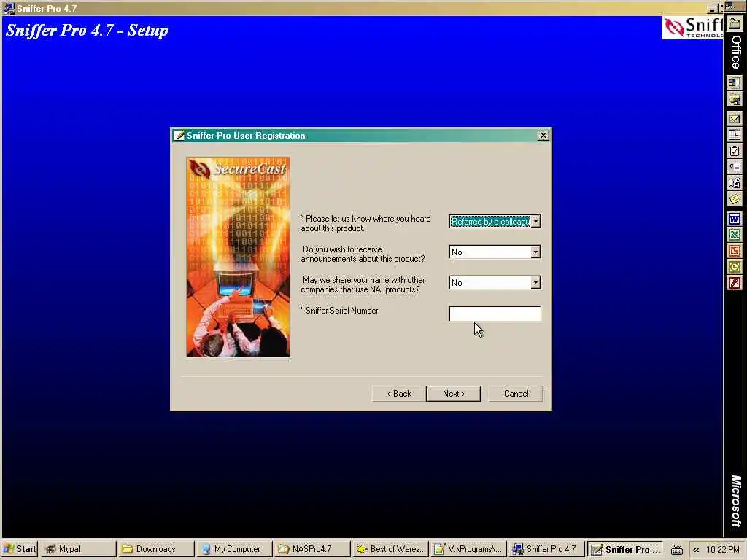Image resolution: width=747 pixels, height=560 pixels.
Task: Switch to My Computer in taskbar
Action: [x=233, y=549]
